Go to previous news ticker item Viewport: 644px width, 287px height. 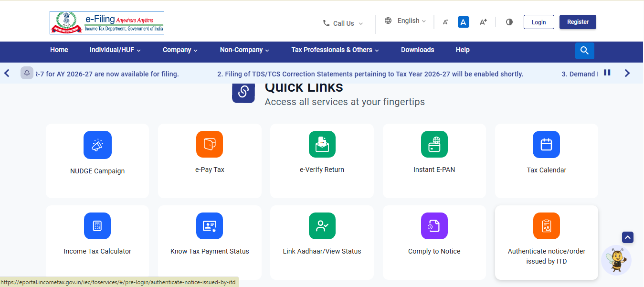[7, 73]
